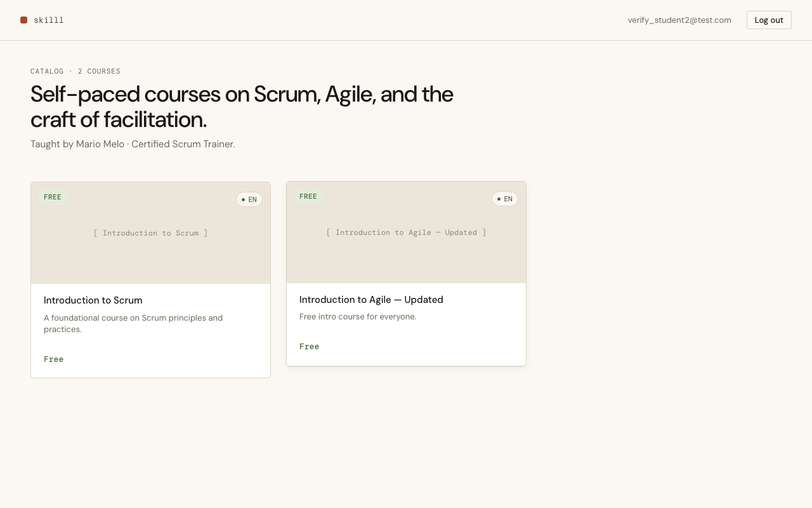Screen dimensions: 812x508
Task: Click the EN language pill on Agile card
Action: click(505, 199)
